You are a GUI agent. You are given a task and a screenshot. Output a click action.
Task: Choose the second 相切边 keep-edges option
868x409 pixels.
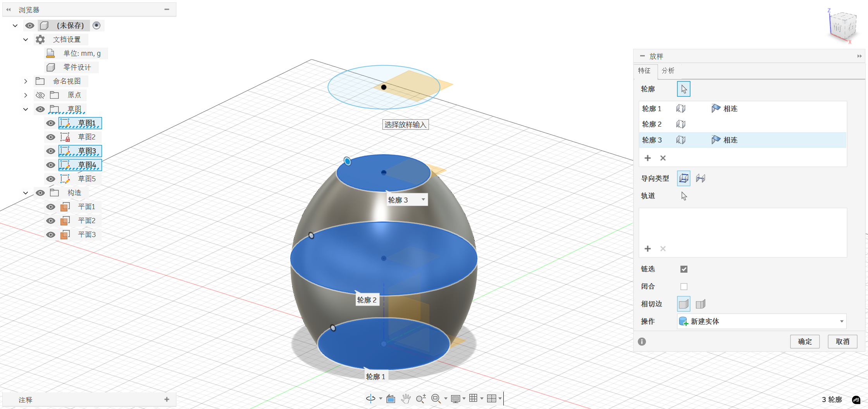coord(701,304)
